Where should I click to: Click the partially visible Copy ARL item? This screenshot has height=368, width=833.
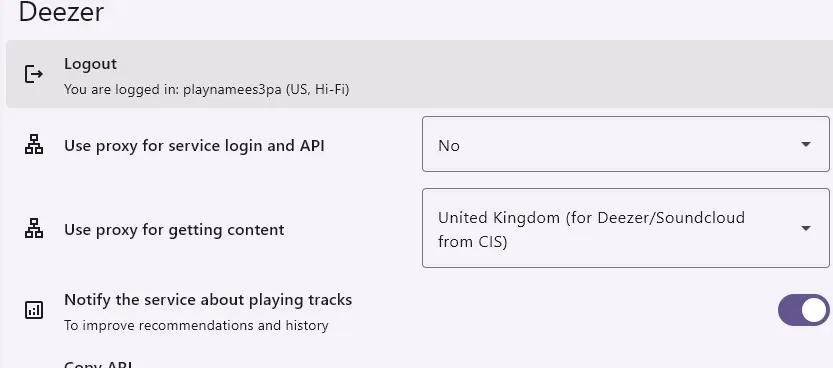pyautogui.click(x=98, y=364)
